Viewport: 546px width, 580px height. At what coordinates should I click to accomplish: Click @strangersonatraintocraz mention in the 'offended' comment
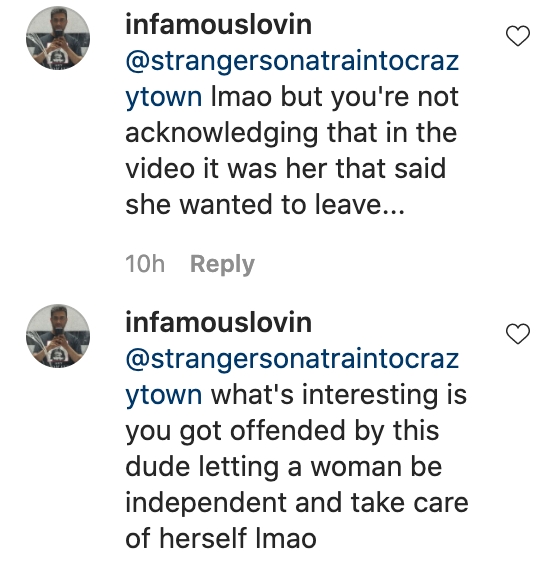[292, 359]
